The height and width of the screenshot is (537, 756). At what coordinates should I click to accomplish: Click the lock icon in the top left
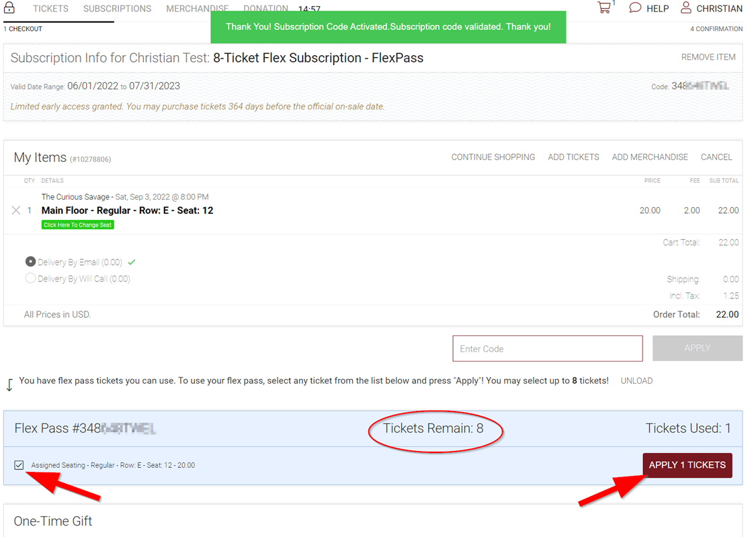(x=9, y=8)
